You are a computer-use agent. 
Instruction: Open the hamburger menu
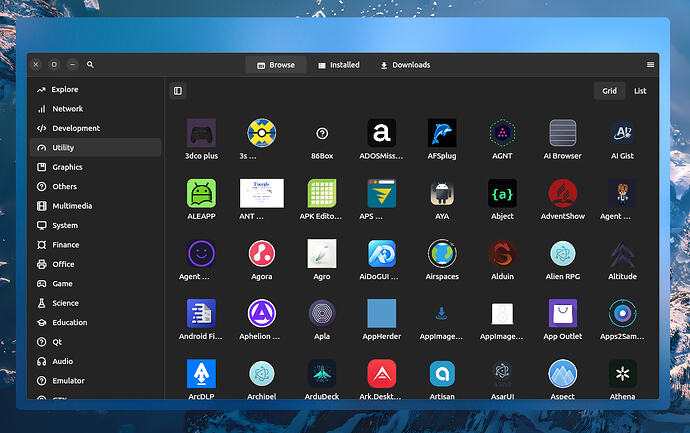point(650,65)
